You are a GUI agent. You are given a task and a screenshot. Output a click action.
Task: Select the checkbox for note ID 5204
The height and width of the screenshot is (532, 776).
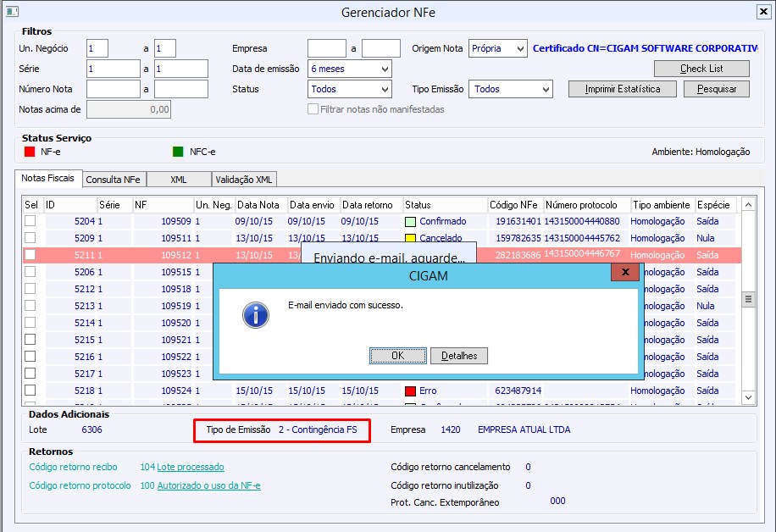coord(30,221)
